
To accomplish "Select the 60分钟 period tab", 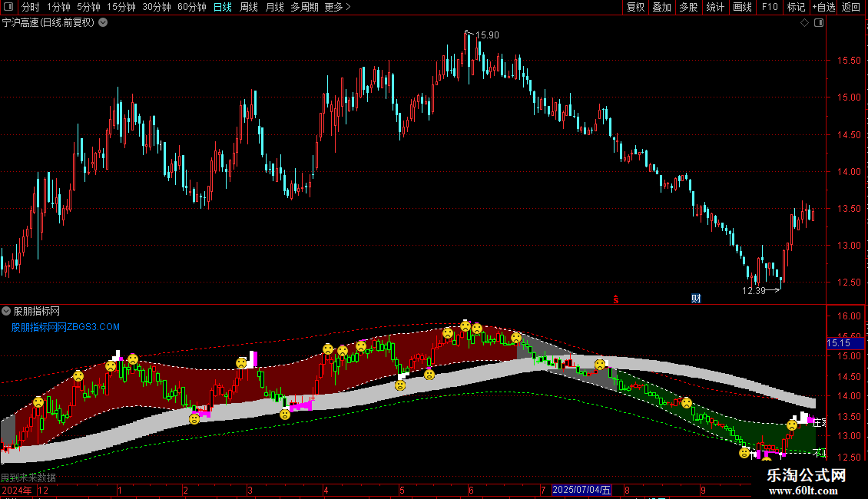I will point(191,7).
